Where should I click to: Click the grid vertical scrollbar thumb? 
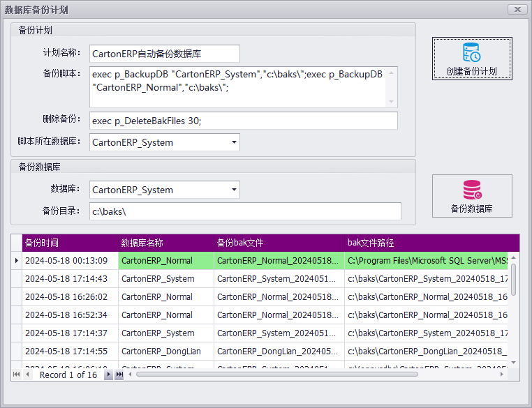pyautogui.click(x=514, y=280)
